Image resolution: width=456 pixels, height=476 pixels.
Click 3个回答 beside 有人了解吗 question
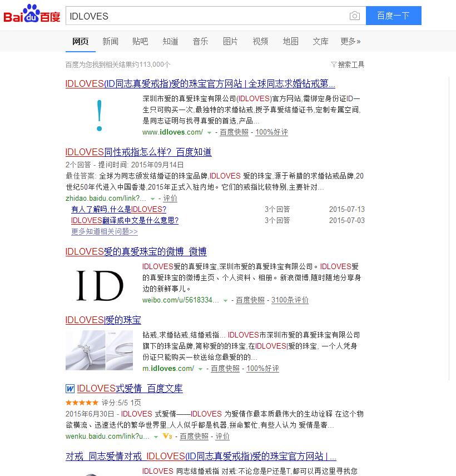pos(277,210)
